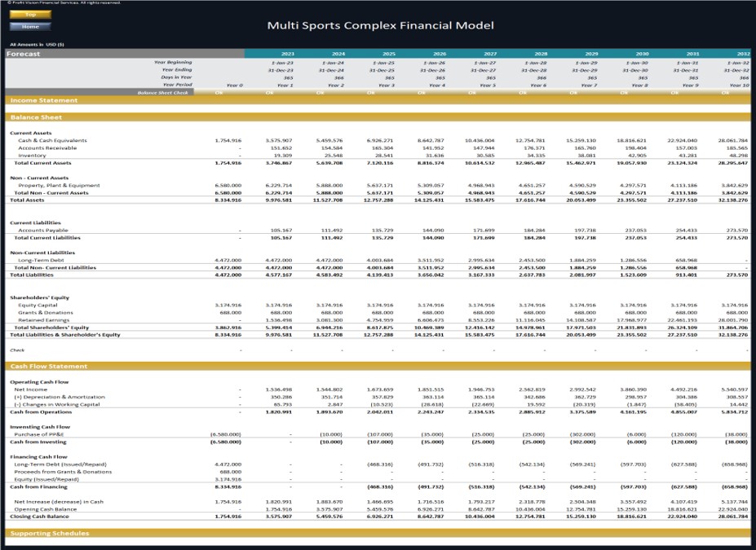
Task: Collapse the Balance Sheet section header
Action: 378,117
